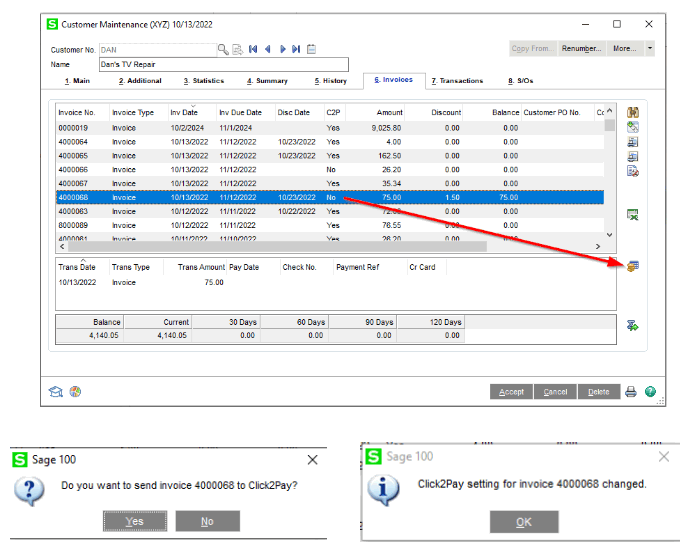The height and width of the screenshot is (550, 687).
Task: Go to previous customer record
Action: coord(267,49)
